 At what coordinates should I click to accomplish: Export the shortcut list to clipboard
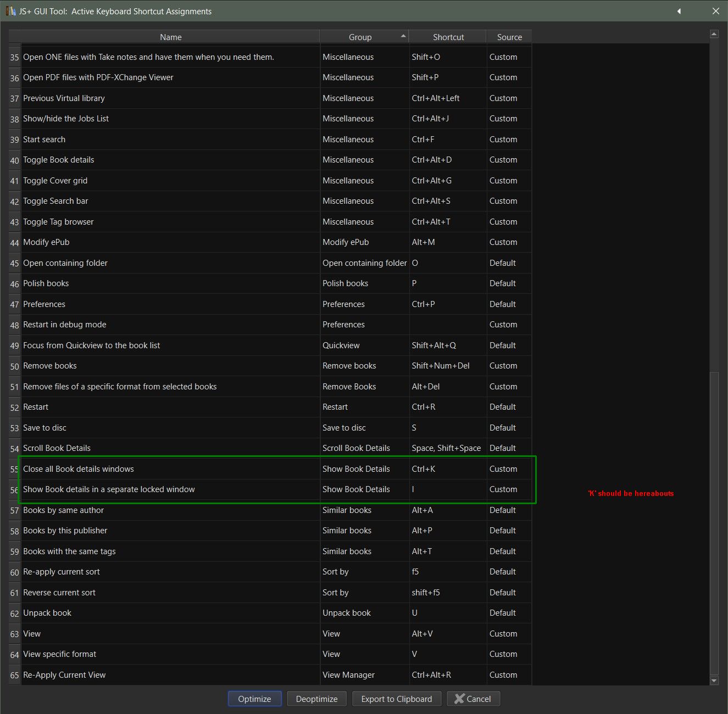click(x=396, y=699)
